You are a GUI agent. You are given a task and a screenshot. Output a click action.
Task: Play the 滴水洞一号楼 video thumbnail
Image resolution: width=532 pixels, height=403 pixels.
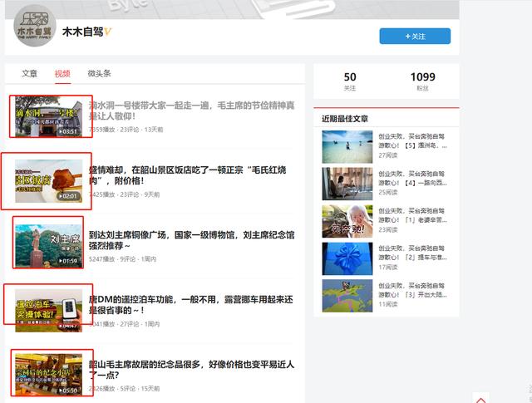[47, 117]
